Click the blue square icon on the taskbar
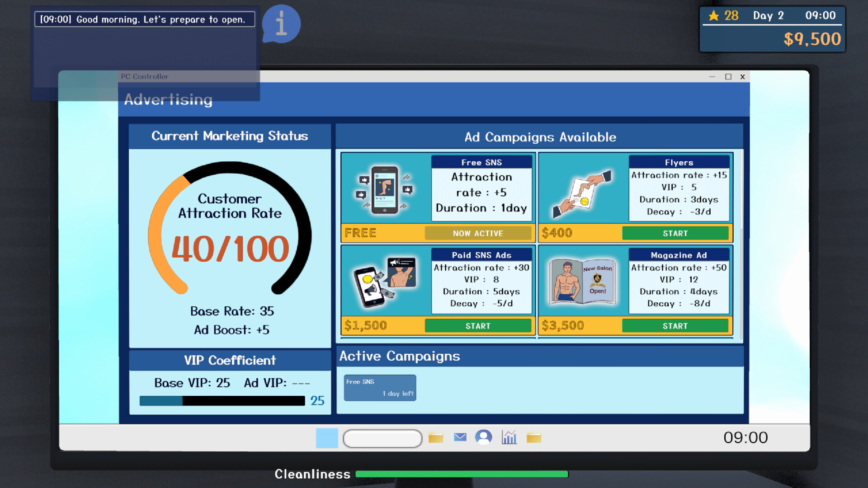 (326, 437)
